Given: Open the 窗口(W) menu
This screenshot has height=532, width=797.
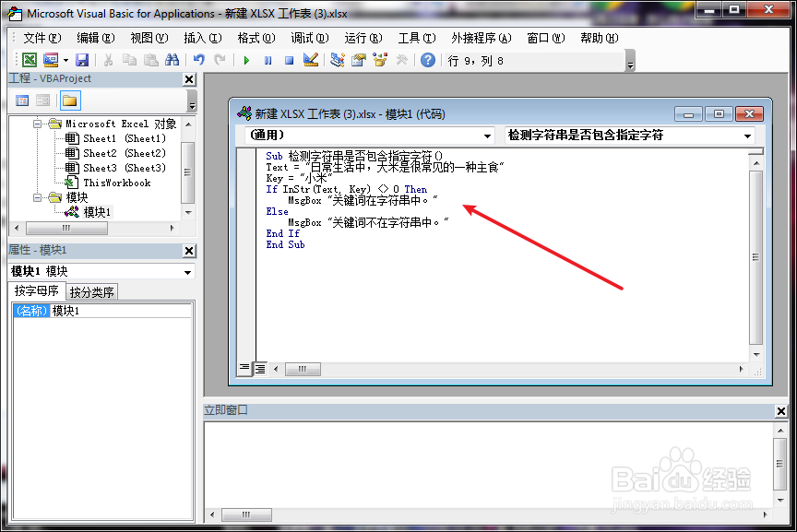Looking at the screenshot, I should pyautogui.click(x=546, y=38).
